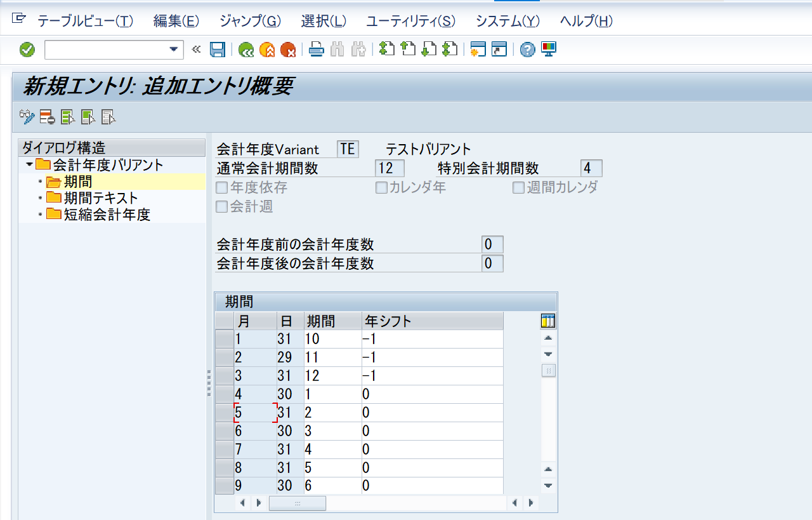Viewport: 812px width, 520px height.
Task: Click the Find (binoculars) icon
Action: 336,49
